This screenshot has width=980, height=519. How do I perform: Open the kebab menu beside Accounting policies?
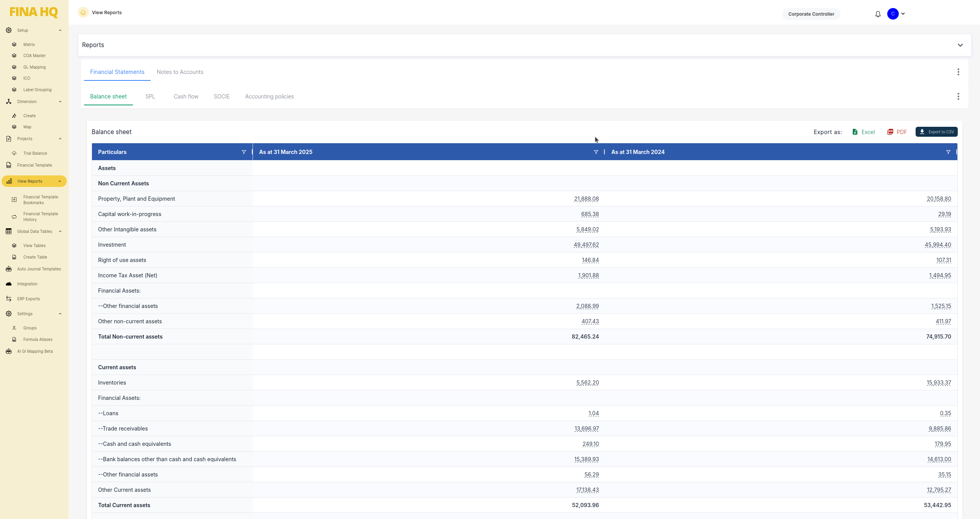click(x=958, y=97)
